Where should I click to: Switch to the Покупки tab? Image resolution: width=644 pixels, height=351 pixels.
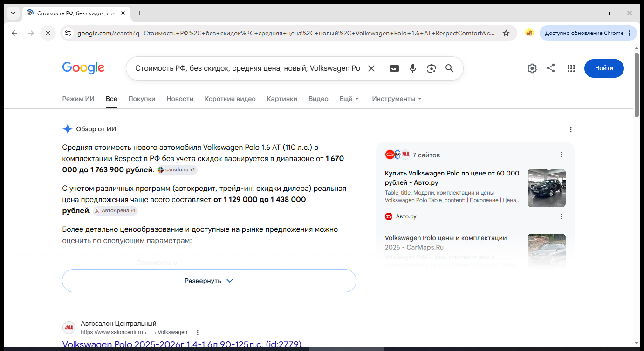point(142,99)
